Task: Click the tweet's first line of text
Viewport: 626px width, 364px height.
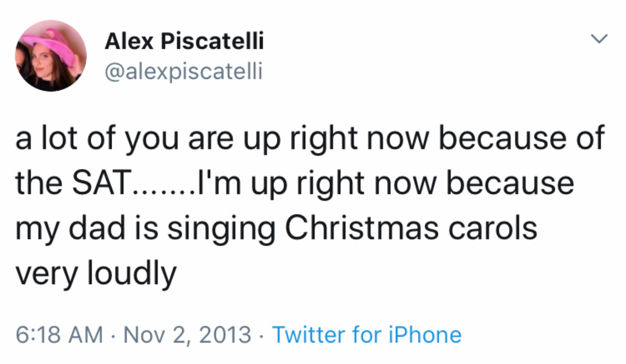Action: point(309,139)
